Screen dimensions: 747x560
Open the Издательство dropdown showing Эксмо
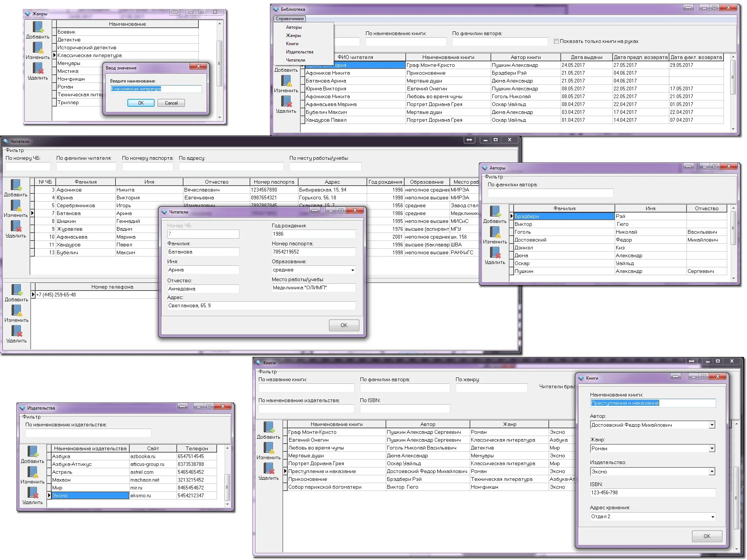click(712, 472)
